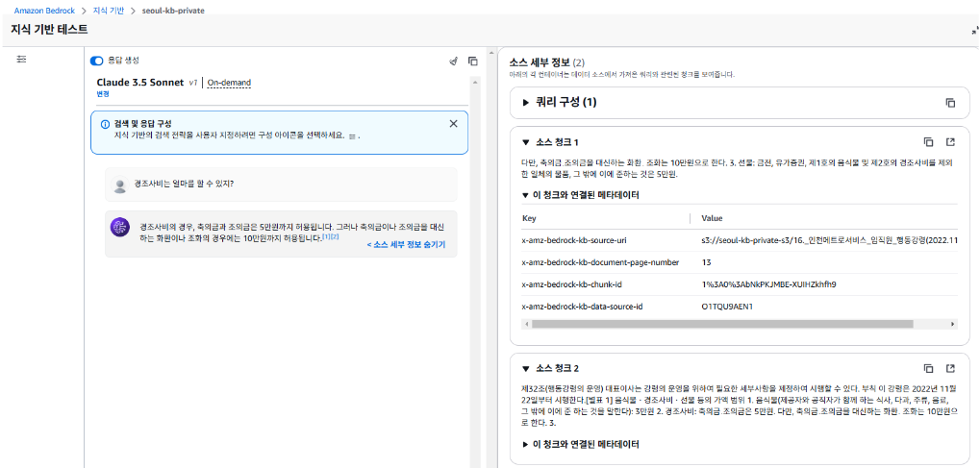Click the Claude 3.5 Sonnet model name
This screenshot has width=980, height=468.
coord(140,83)
